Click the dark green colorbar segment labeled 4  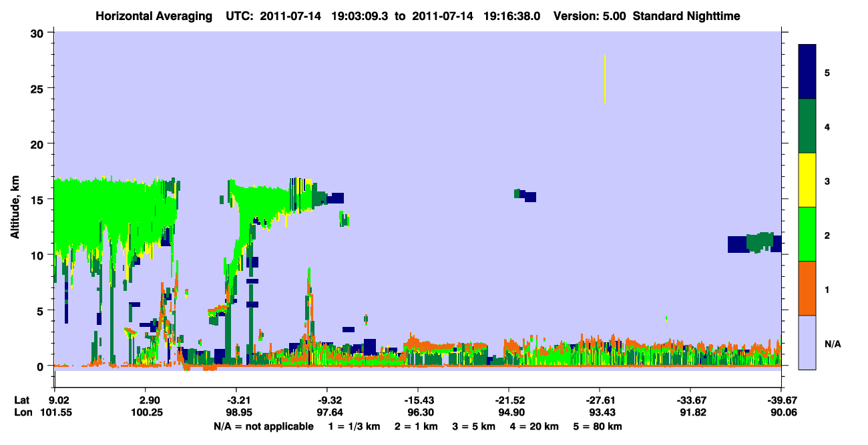click(807, 126)
